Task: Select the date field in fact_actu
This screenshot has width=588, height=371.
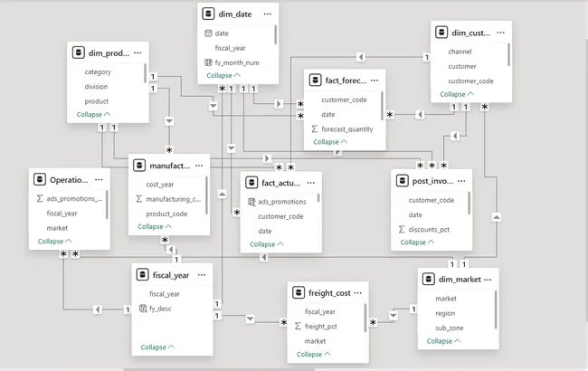Action: click(x=265, y=231)
